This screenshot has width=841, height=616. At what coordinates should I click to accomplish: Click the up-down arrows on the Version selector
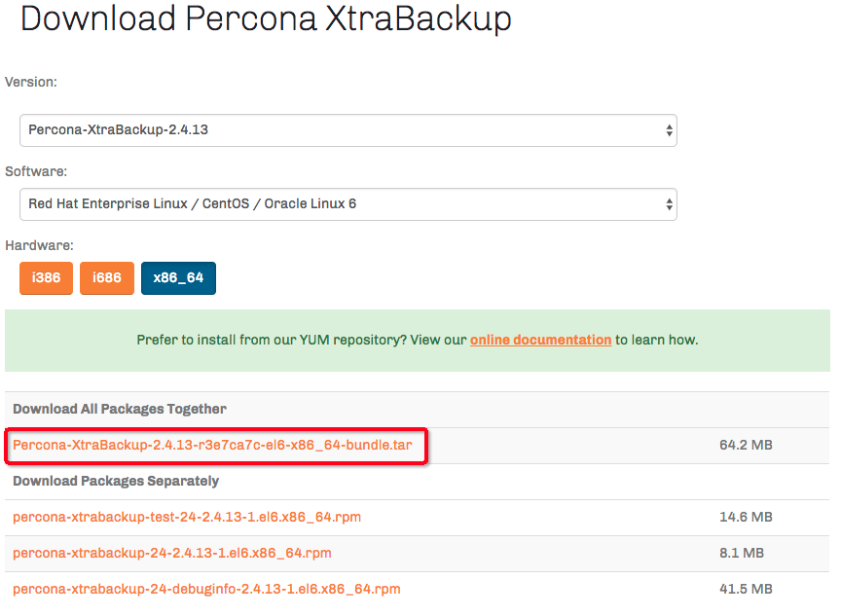click(669, 130)
